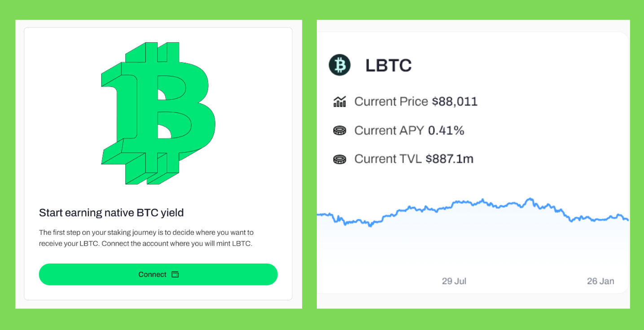This screenshot has width=644, height=330.
Task: Select the Current Price $88,011 value
Action: point(416,101)
